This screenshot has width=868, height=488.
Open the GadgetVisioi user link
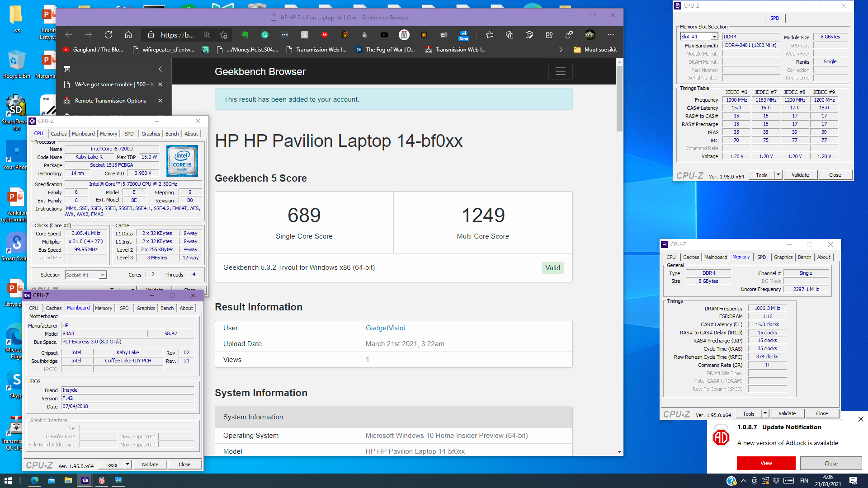385,328
